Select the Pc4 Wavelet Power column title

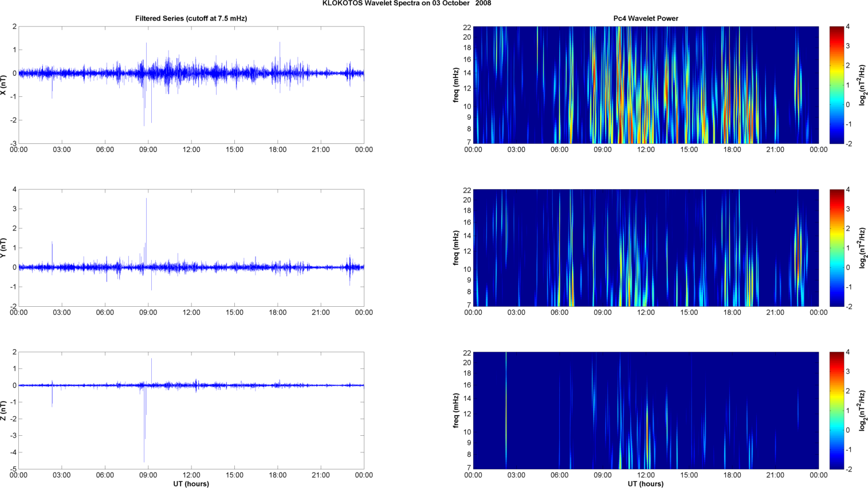[645, 18]
